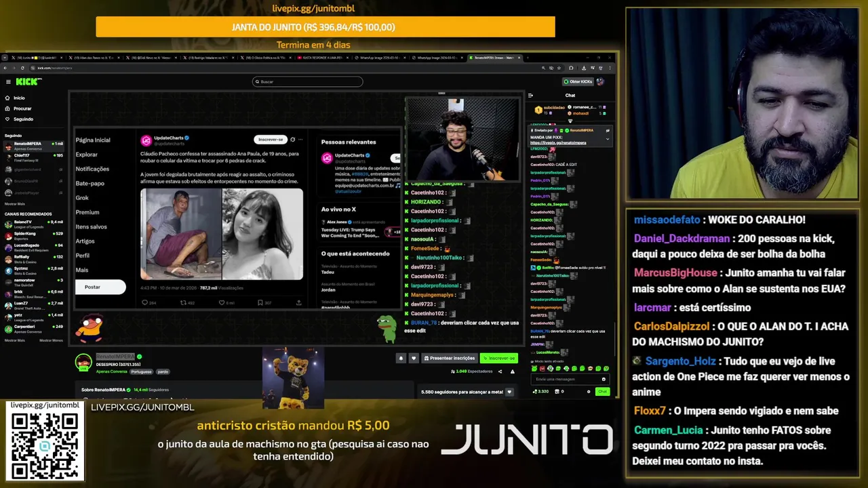Click the Envie uma mensagem chat input

[570, 380]
